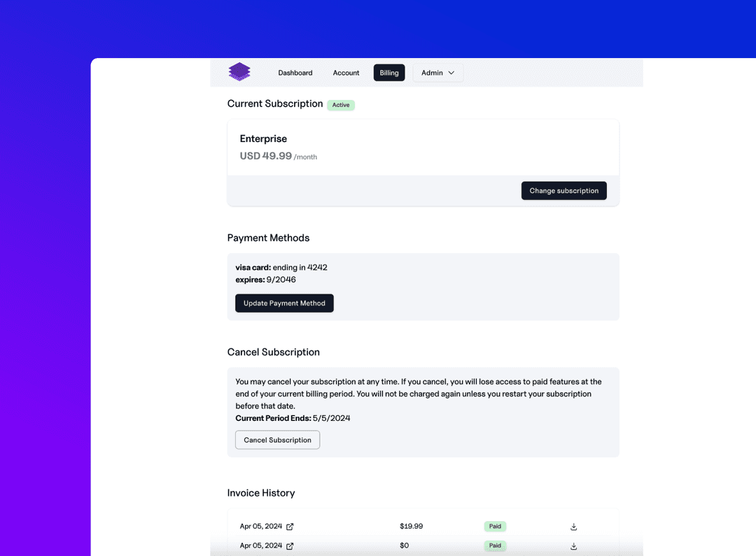Click the Current Period Ends date

point(331,418)
